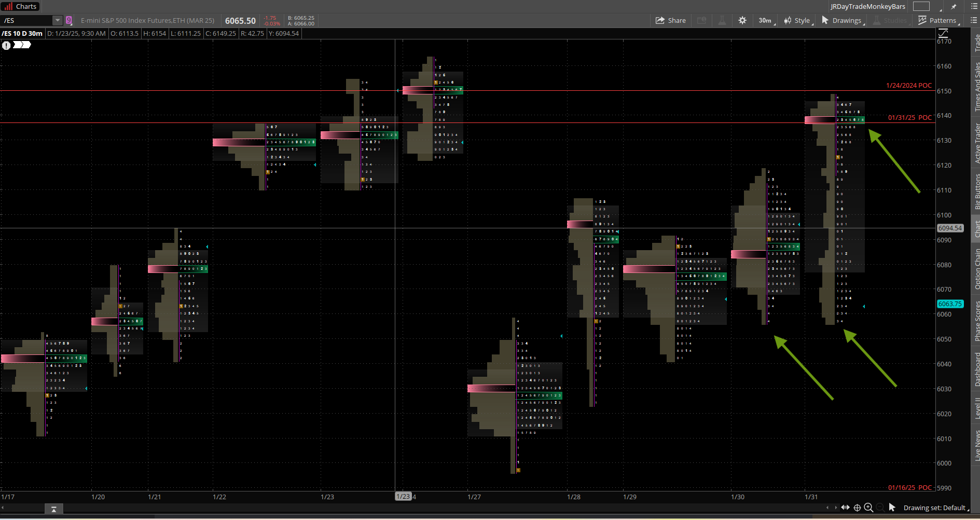The width and height of the screenshot is (980, 520).
Task: Click the crosshair pan icon
Action: click(857, 508)
